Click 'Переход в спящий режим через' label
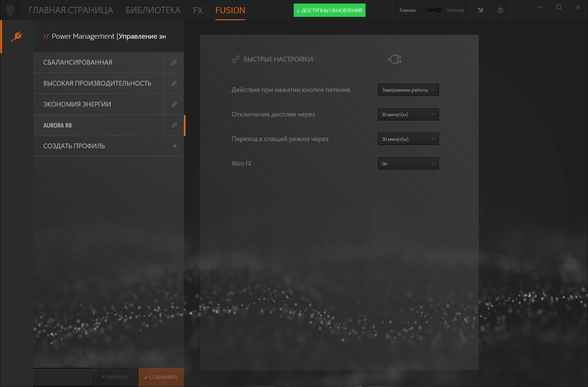The width and height of the screenshot is (588, 387). pyautogui.click(x=280, y=139)
